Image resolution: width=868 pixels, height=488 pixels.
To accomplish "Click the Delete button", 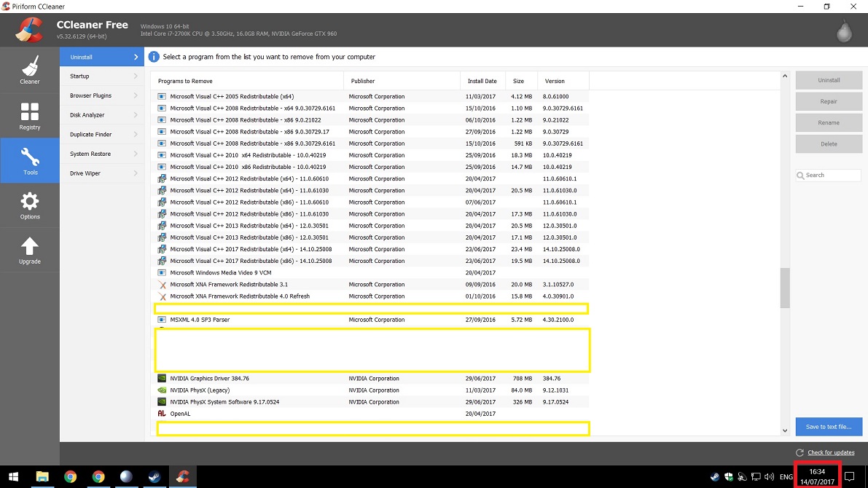I will point(829,144).
